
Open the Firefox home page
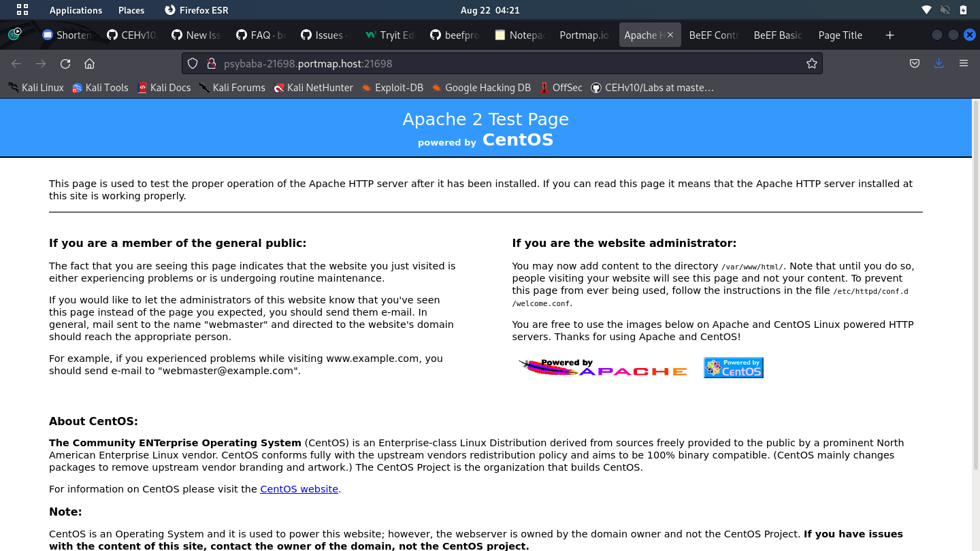89,63
